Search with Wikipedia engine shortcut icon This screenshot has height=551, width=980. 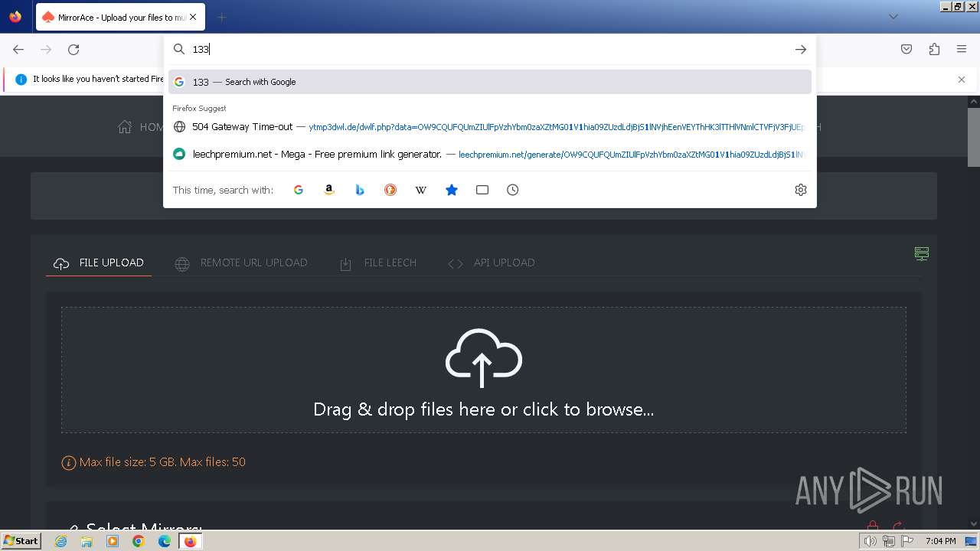point(421,190)
